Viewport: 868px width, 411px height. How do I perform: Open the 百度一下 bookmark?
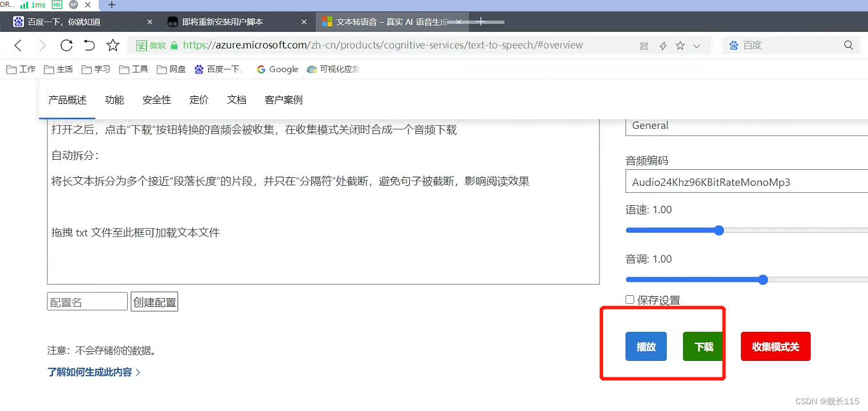219,70
